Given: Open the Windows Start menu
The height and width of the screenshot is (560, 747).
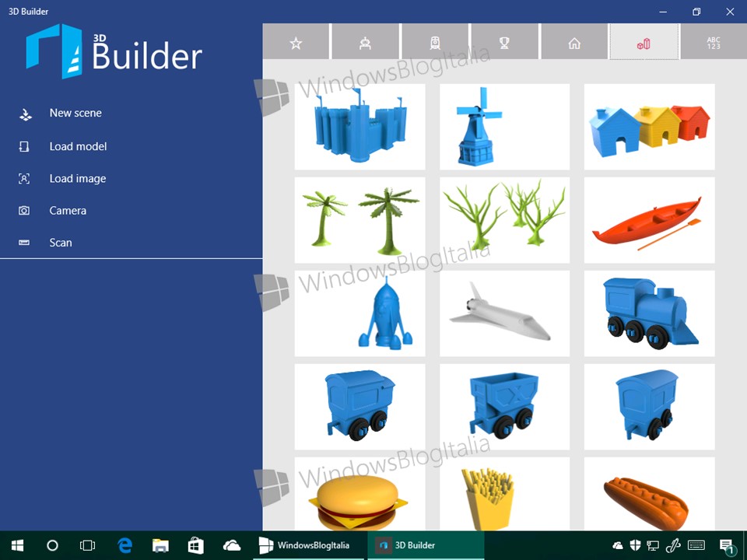Looking at the screenshot, I should tap(18, 545).
